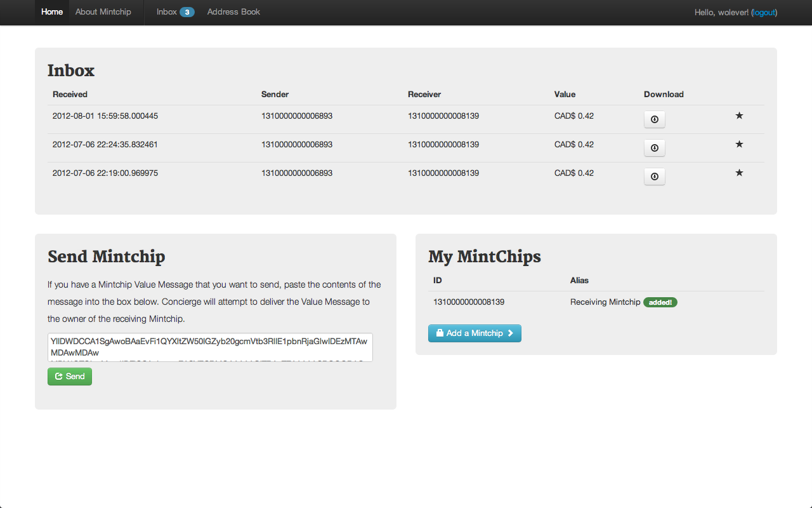Click the Value column header
The image size is (812, 508).
[565, 94]
